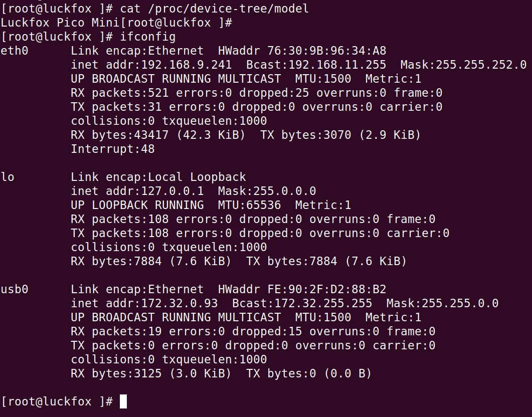532x417 pixels.
Task: Click the loopback address 127.0.0.1
Action: 172,191
